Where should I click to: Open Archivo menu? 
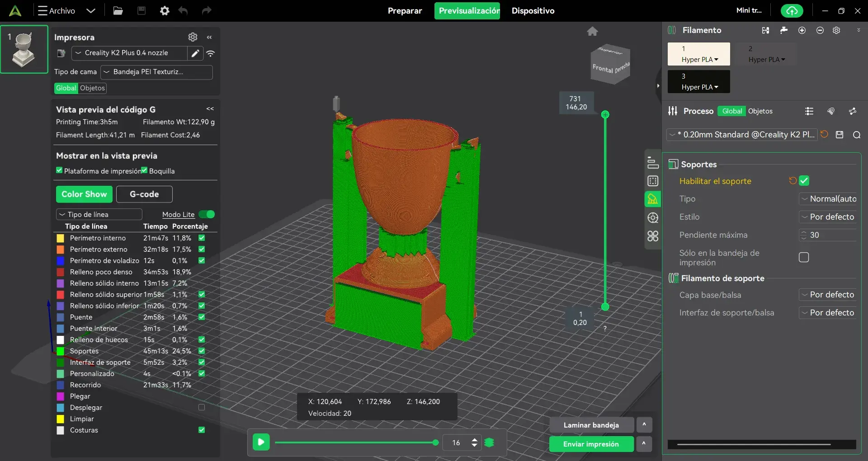[57, 11]
